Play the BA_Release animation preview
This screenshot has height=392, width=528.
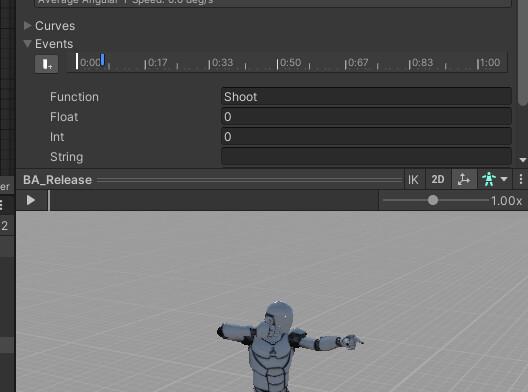31,200
